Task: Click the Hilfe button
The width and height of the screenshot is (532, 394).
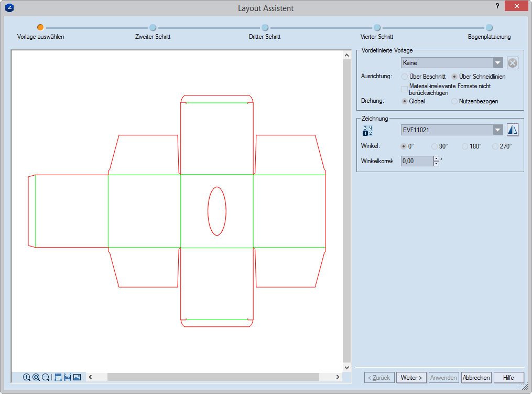Action: [x=508, y=378]
